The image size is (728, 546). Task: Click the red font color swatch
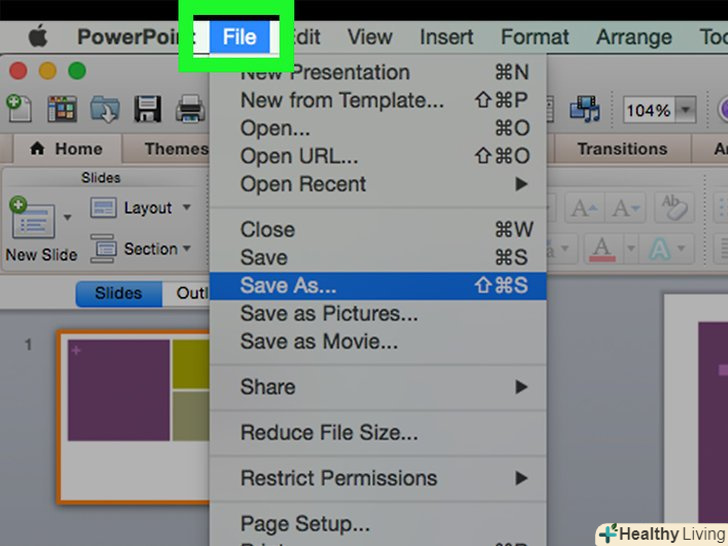click(602, 247)
